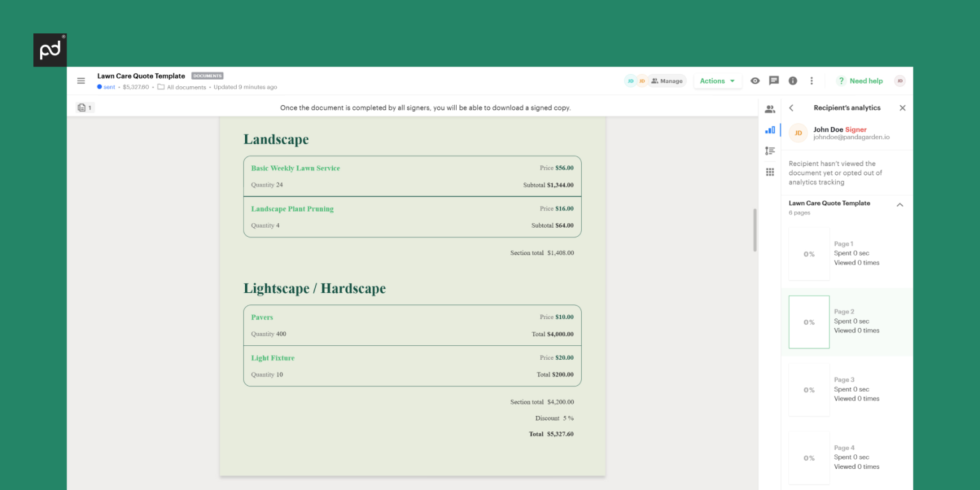Select the analytics bar chart icon
Image resolution: width=980 pixels, height=490 pixels.
point(770,130)
